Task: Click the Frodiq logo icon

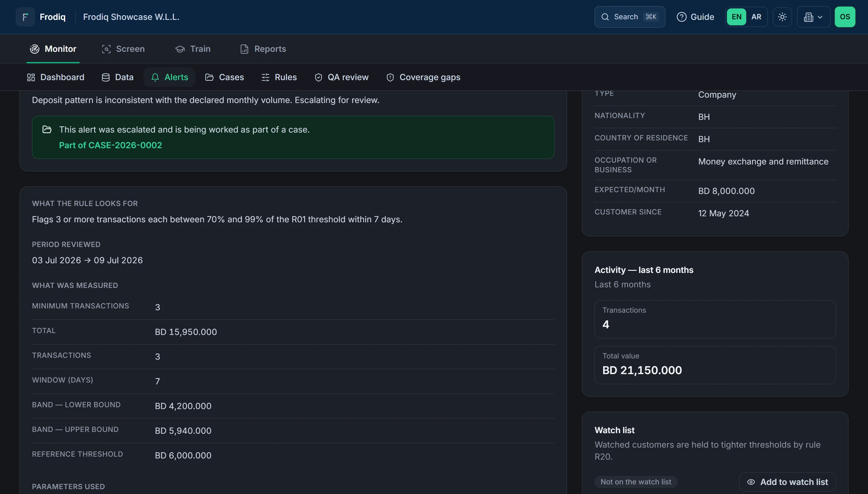Action: (25, 17)
